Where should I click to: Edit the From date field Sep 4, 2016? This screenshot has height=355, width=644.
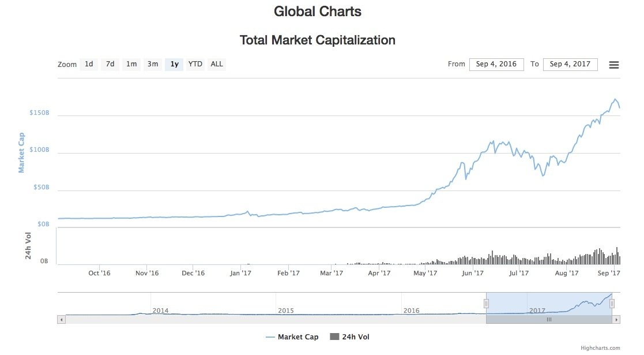[496, 64]
